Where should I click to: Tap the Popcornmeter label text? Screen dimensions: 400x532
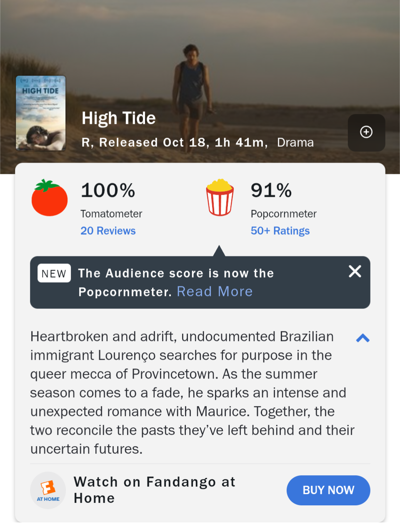pos(284,214)
